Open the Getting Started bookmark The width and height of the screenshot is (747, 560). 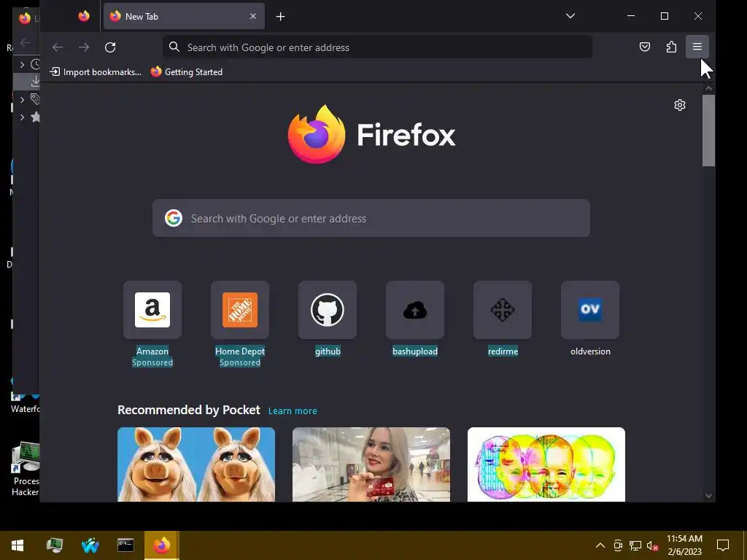point(187,72)
